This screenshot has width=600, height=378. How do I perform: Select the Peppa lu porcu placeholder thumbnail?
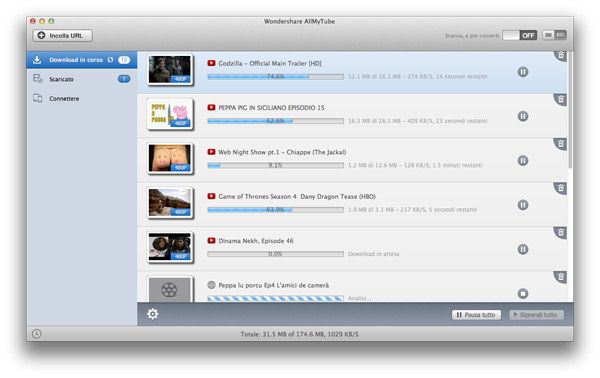click(170, 290)
